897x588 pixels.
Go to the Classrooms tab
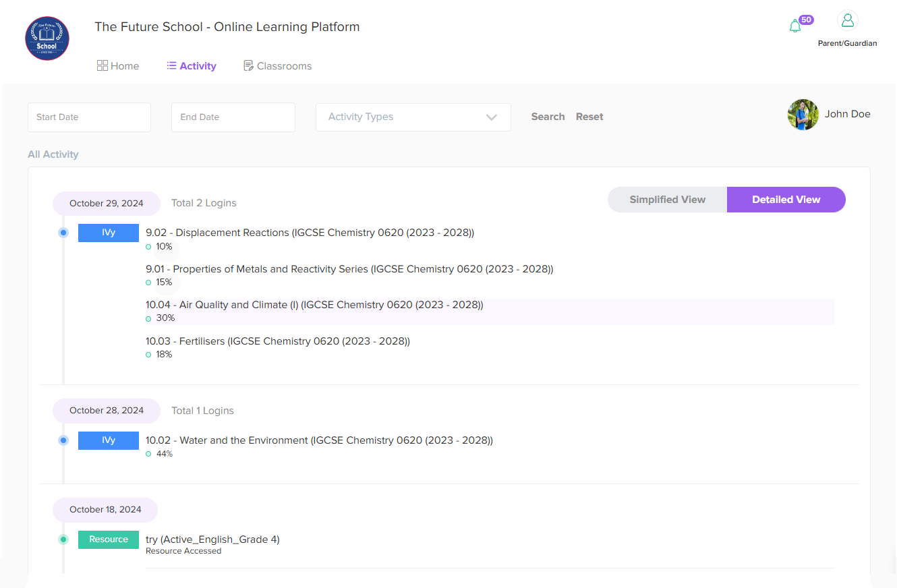[284, 66]
